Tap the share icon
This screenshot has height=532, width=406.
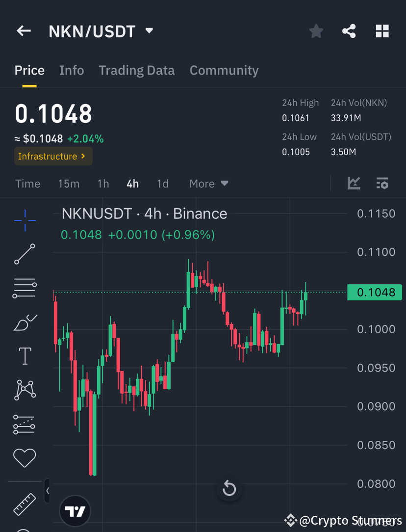349,31
